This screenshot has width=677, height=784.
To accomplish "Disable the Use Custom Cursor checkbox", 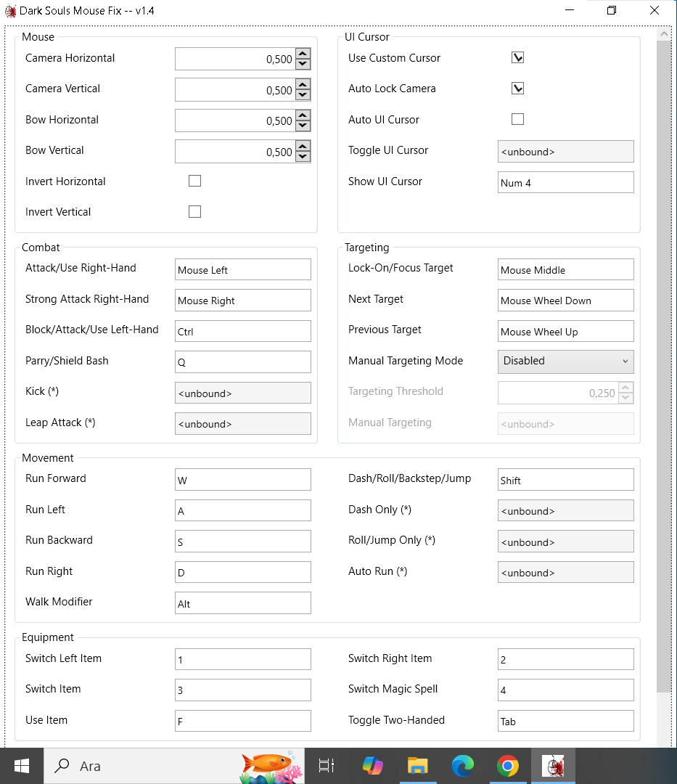I will click(517, 58).
